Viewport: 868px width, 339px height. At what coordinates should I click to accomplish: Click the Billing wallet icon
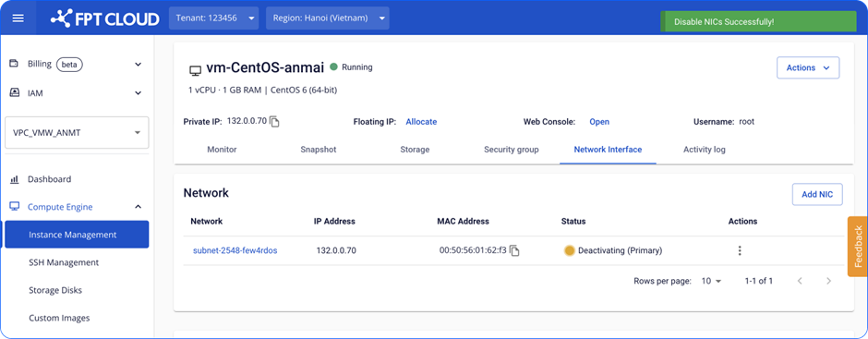[x=15, y=64]
